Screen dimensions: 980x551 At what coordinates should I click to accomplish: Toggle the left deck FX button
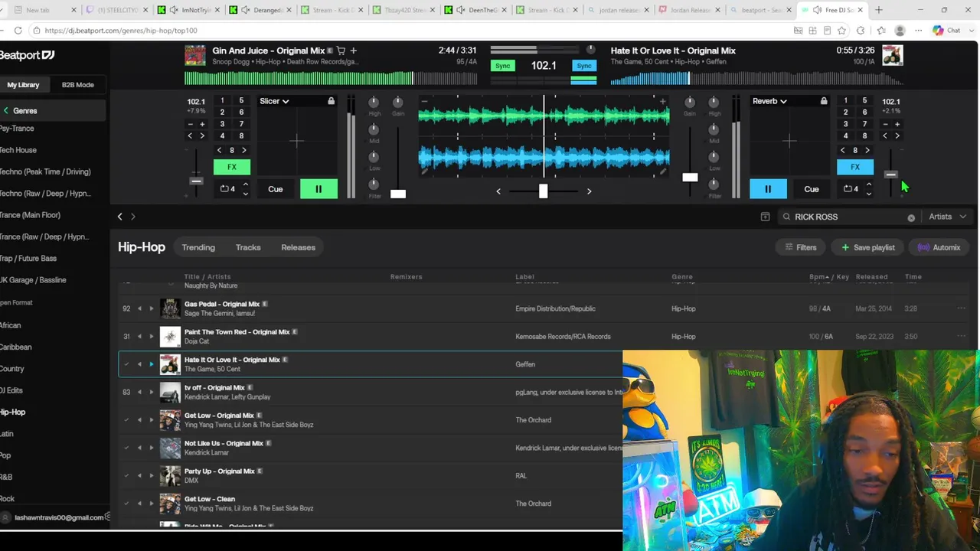[x=232, y=167]
